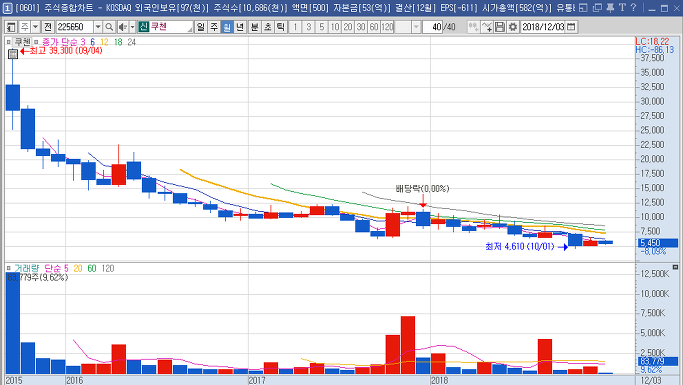Click the speaker sound alert icon
This screenshot has width=683, height=385.
tap(122, 27)
